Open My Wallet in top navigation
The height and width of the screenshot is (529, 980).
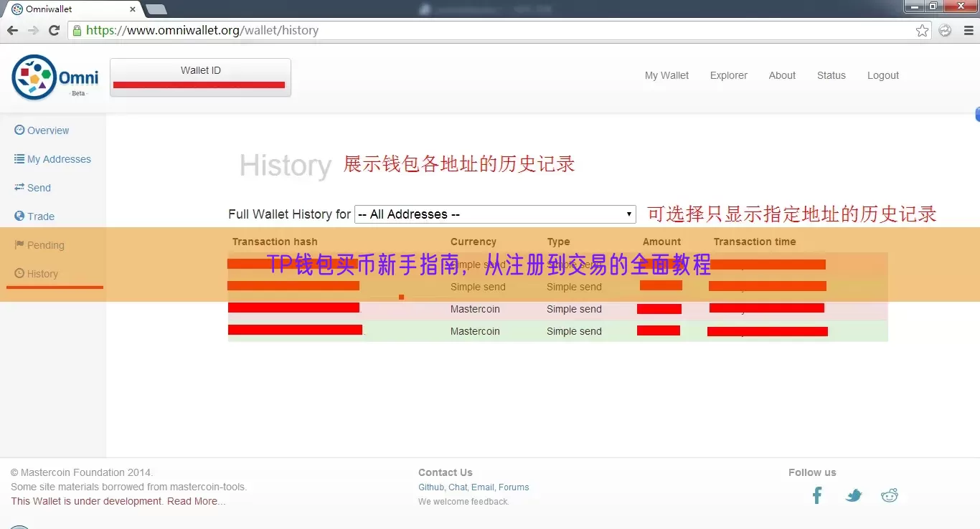666,75
